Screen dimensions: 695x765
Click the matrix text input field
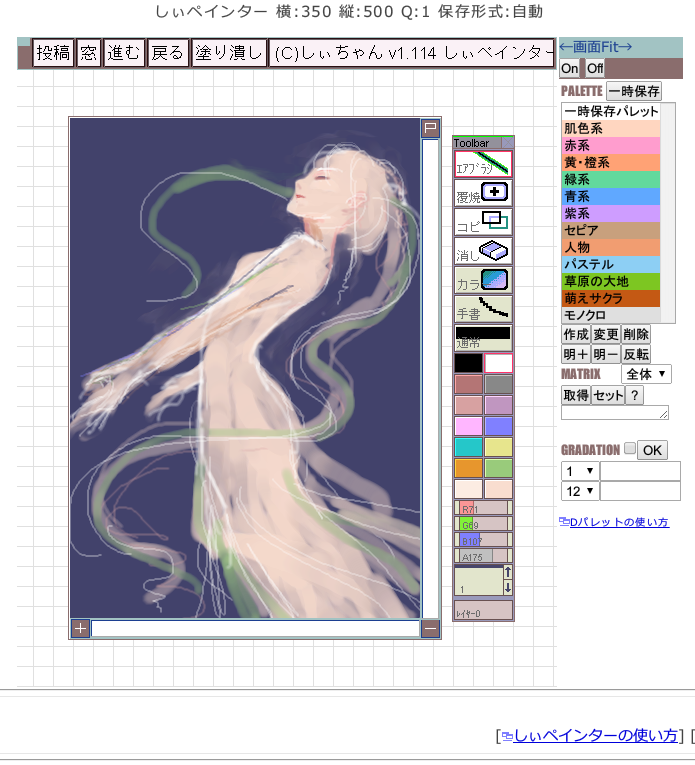(x=615, y=413)
